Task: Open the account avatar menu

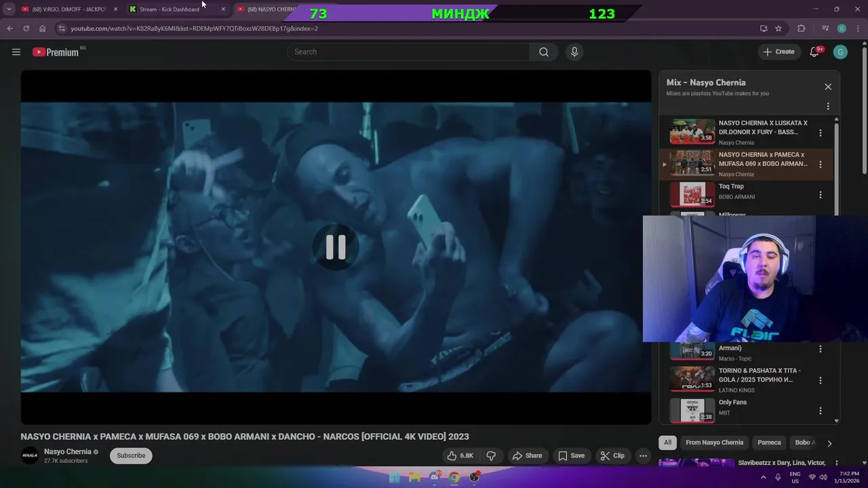Action: coord(840,52)
